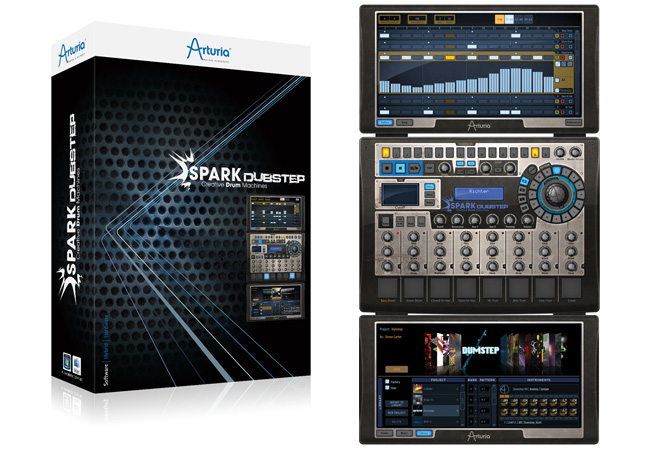Click the yellow solo icon on Bass Drum track
This screenshot has height=450, width=650.
(557, 36)
